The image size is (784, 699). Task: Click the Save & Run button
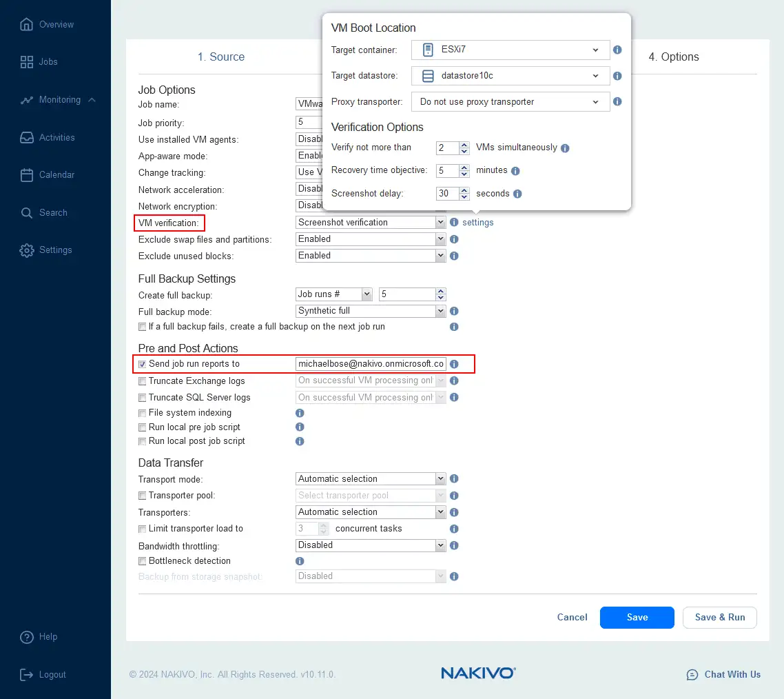(719, 618)
